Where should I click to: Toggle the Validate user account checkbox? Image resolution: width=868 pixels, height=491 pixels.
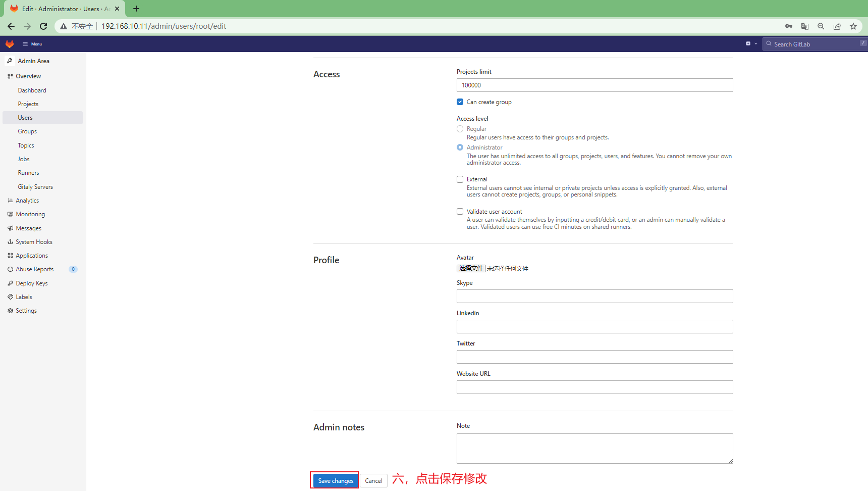(460, 212)
